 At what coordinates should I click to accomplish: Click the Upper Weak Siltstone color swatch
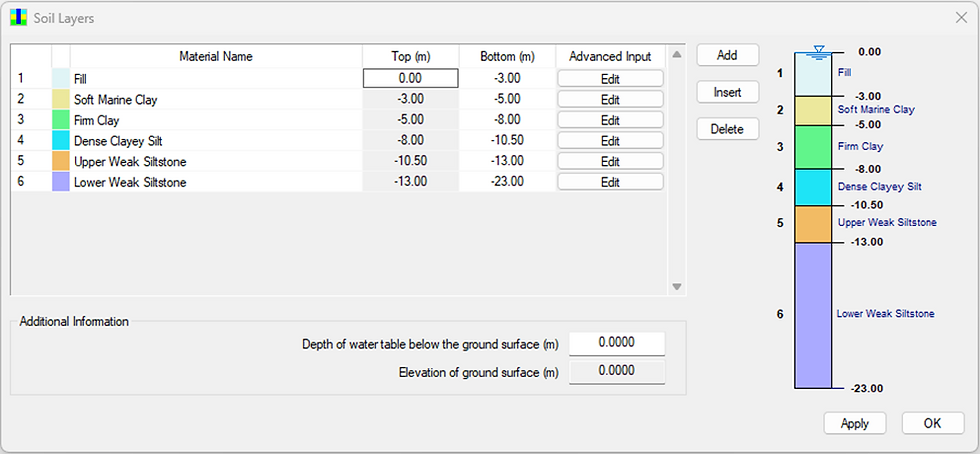(60, 162)
